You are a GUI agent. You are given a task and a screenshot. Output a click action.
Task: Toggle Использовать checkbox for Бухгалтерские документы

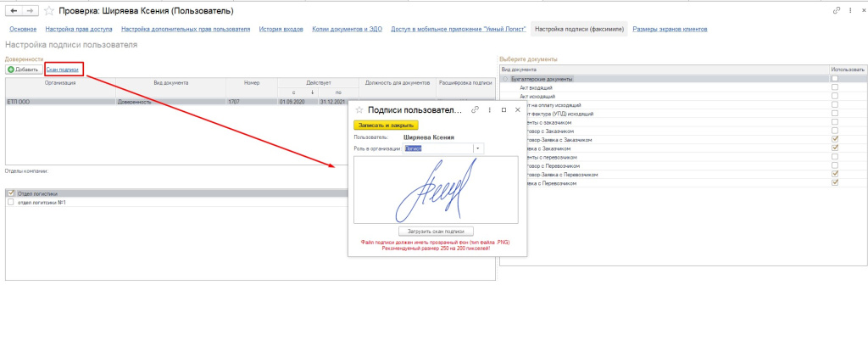[835, 79]
